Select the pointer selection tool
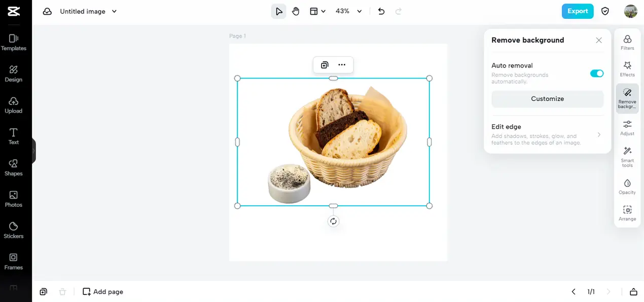This screenshot has height=302, width=644. pos(278,11)
